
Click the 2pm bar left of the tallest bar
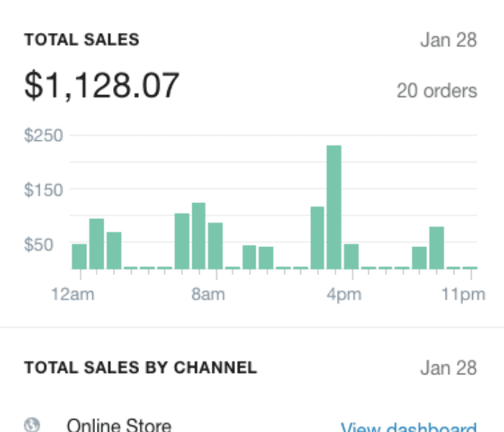318,238
